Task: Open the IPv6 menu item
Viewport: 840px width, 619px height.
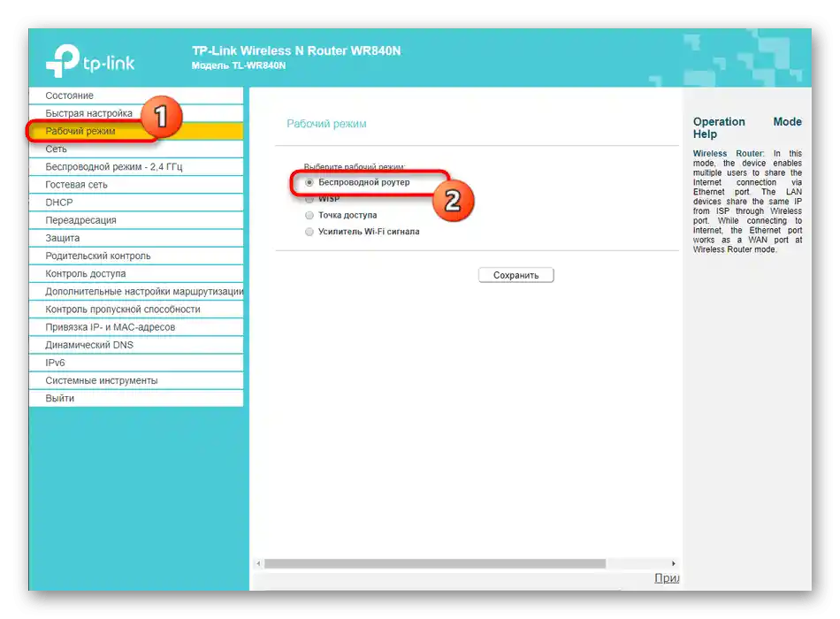Action: click(136, 363)
